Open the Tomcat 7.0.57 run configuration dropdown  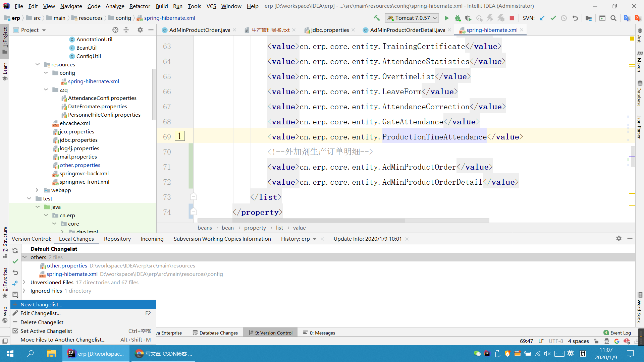412,18
